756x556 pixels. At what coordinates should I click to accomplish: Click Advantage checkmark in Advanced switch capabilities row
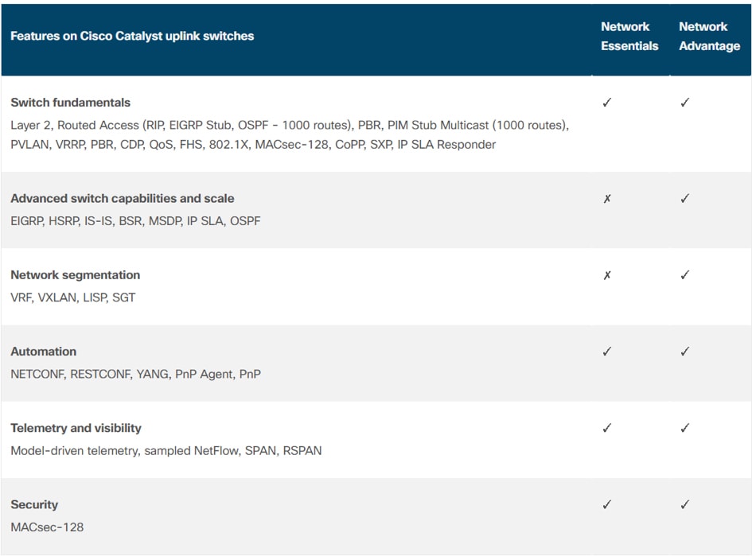point(684,199)
